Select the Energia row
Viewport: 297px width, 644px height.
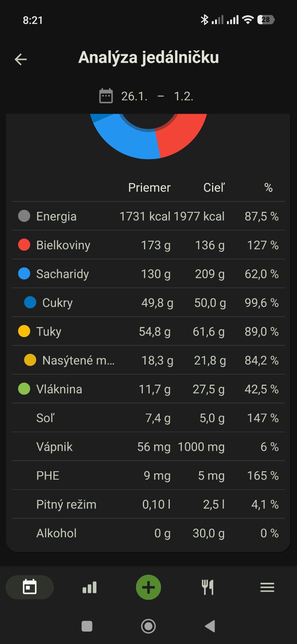pos(148,216)
